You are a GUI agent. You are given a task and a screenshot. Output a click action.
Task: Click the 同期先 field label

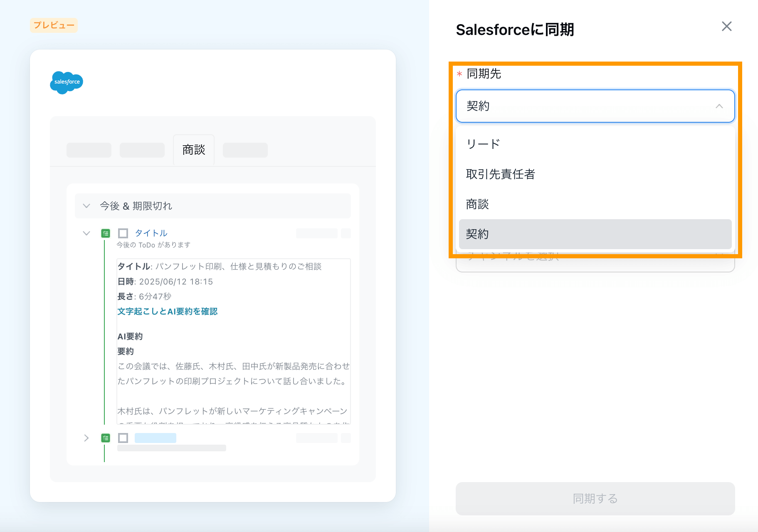(x=484, y=74)
